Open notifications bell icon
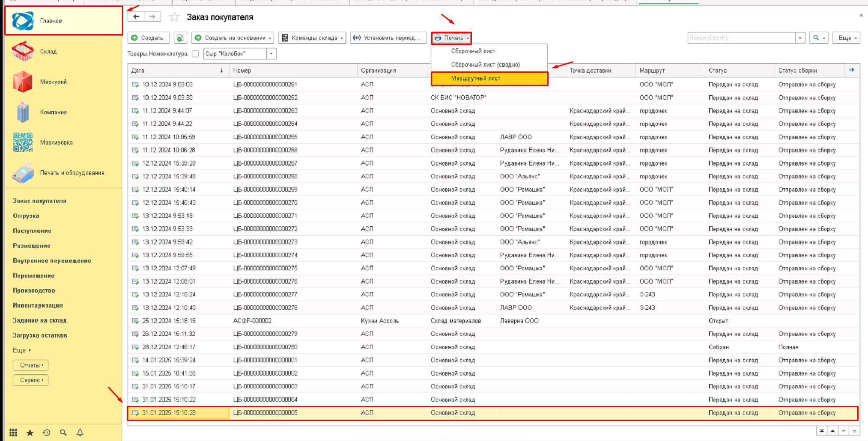Screen dimensions: 868x441 point(80,432)
